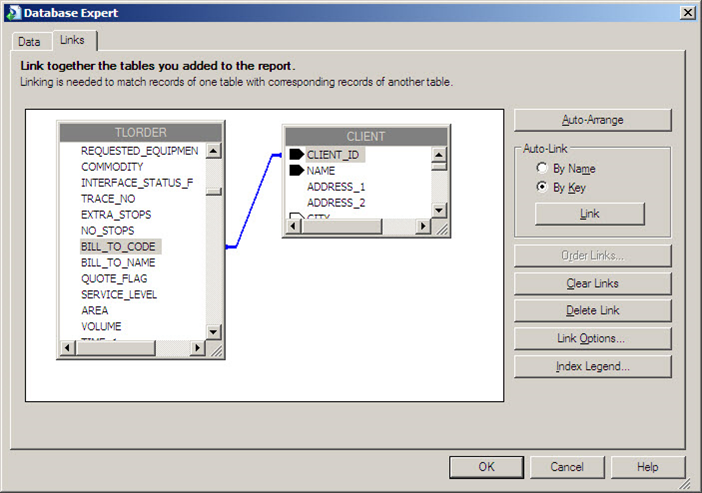The height and width of the screenshot is (493, 702).
Task: Select the NO_STOPS field
Action: coord(107,231)
